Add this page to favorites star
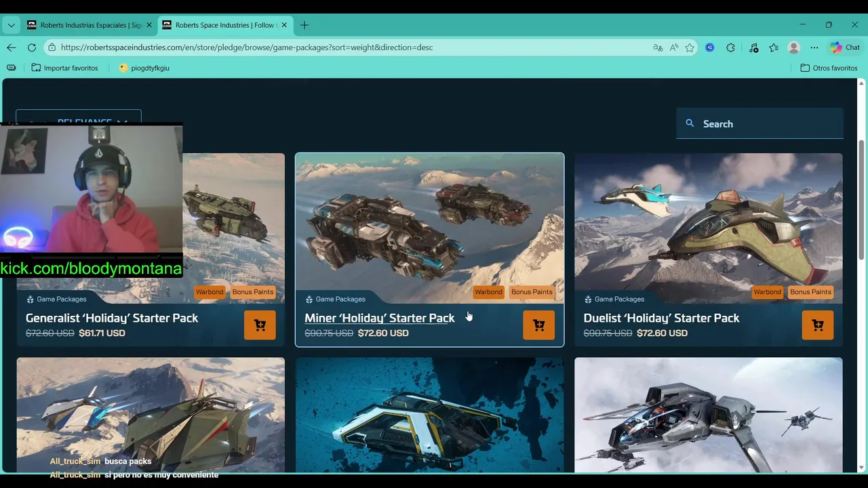The height and width of the screenshot is (488, 868). [690, 47]
